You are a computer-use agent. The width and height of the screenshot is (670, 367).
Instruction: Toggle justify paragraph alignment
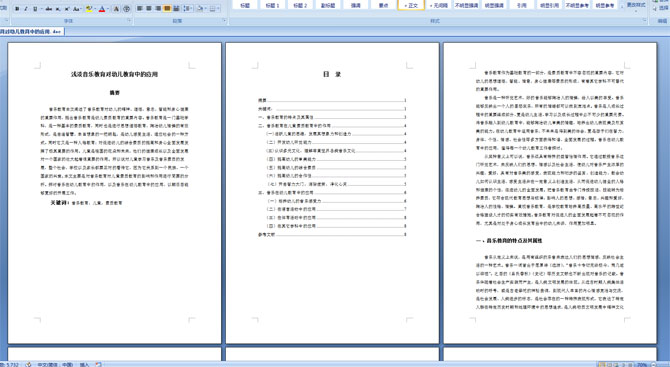click(167, 9)
